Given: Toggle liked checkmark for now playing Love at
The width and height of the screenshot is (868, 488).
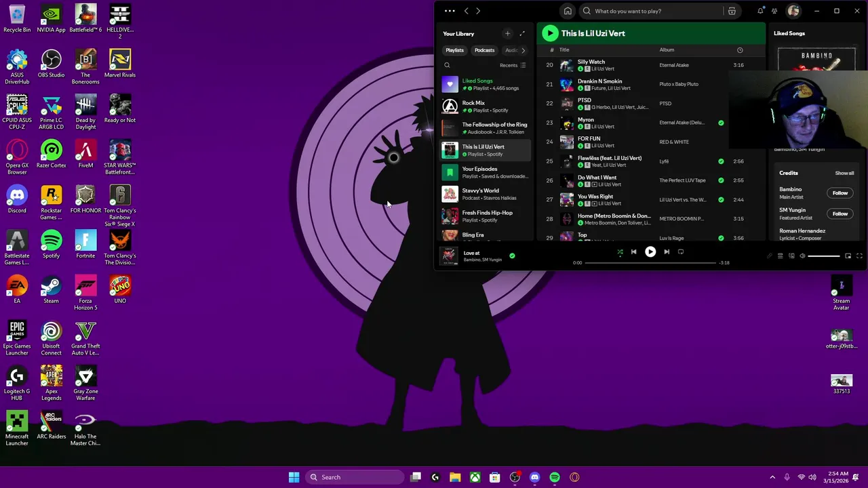Looking at the screenshot, I should tap(512, 256).
